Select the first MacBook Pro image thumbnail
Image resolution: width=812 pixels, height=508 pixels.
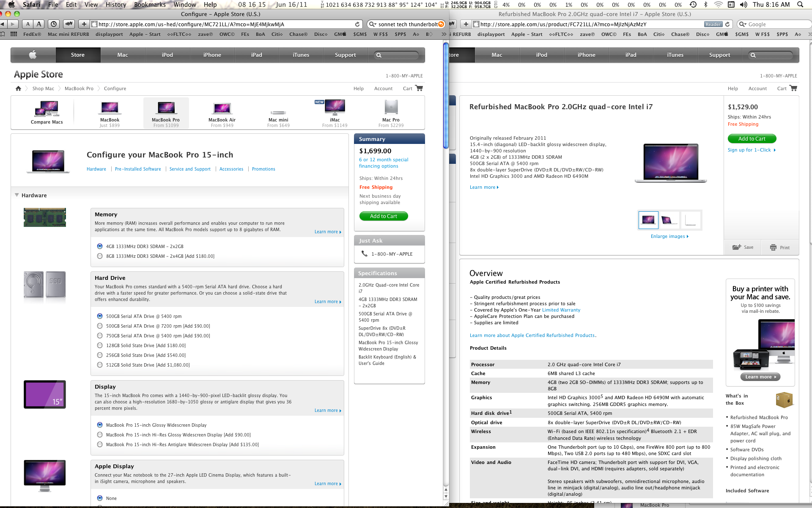tap(648, 220)
